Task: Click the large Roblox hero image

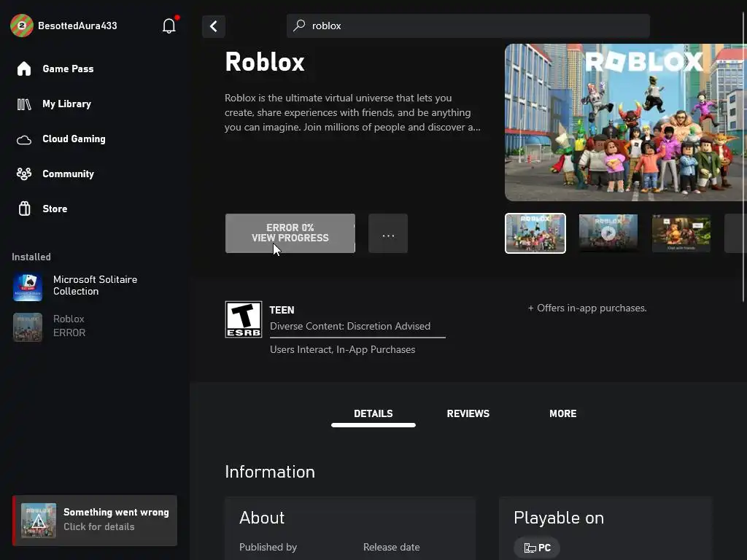Action: (x=625, y=122)
